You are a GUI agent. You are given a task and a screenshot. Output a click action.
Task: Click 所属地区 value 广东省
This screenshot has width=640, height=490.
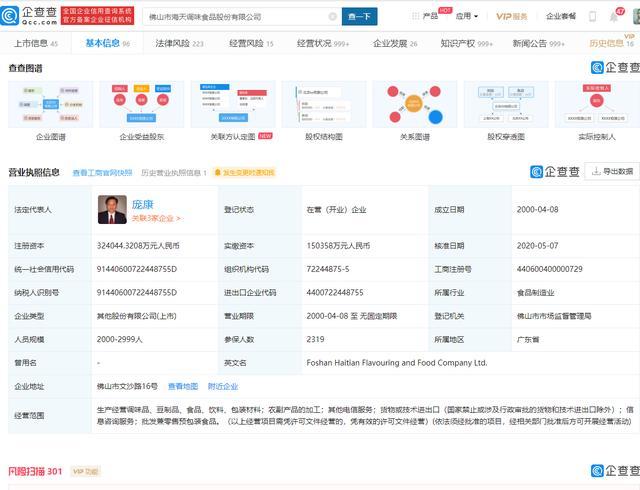point(528,339)
